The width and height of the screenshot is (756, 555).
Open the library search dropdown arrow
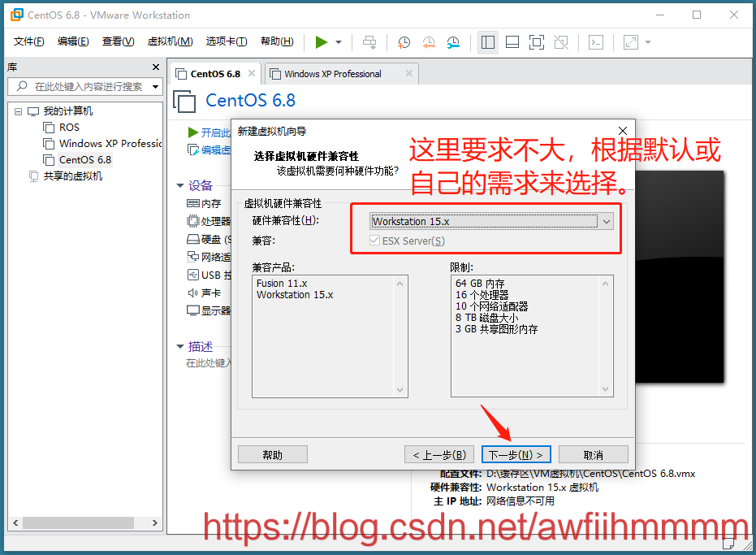(x=155, y=87)
